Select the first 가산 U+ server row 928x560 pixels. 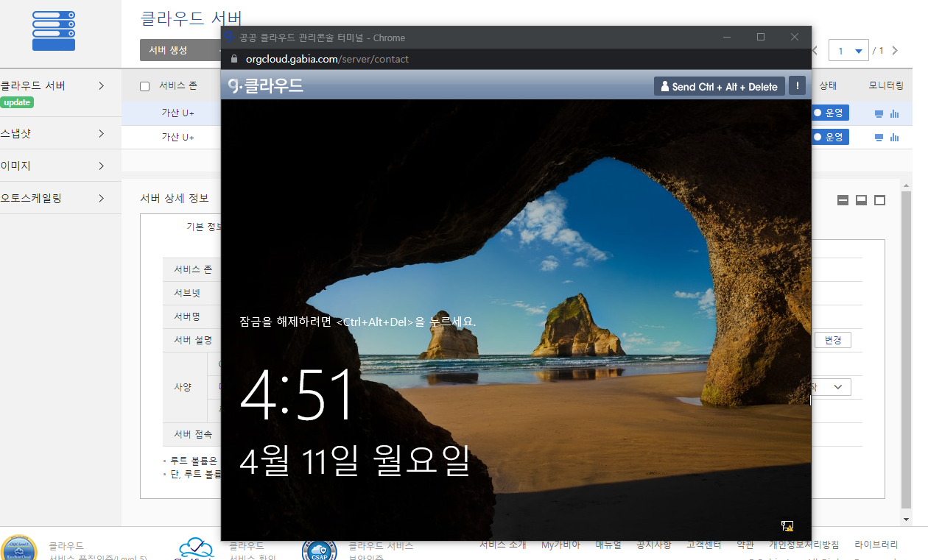pos(178,113)
